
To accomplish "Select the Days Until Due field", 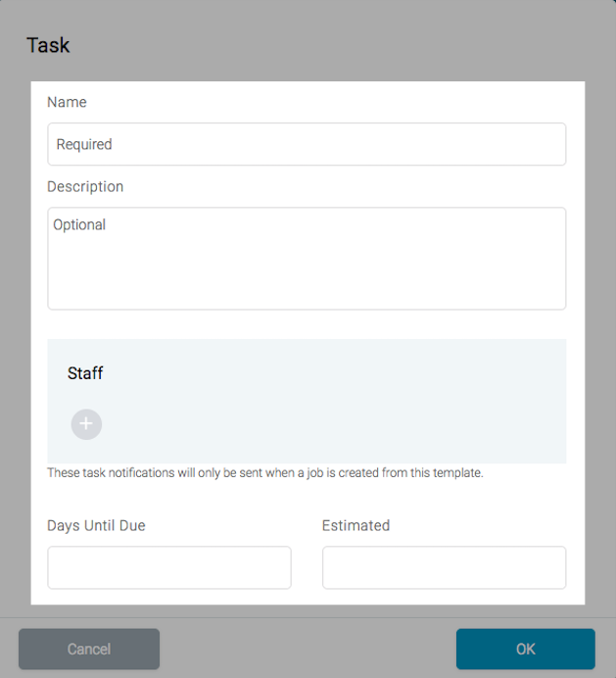I will tap(169, 567).
